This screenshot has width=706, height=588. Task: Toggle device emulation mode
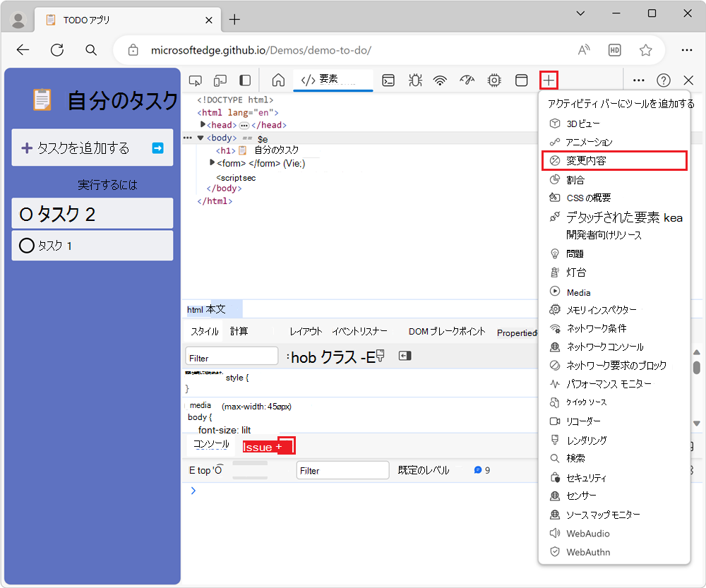[x=220, y=80]
